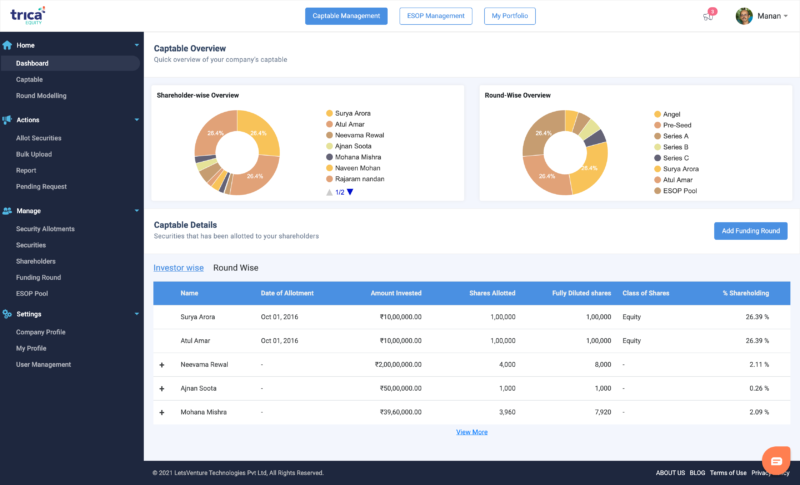Expand the Neevama Rewal row plus icon

[162, 365]
